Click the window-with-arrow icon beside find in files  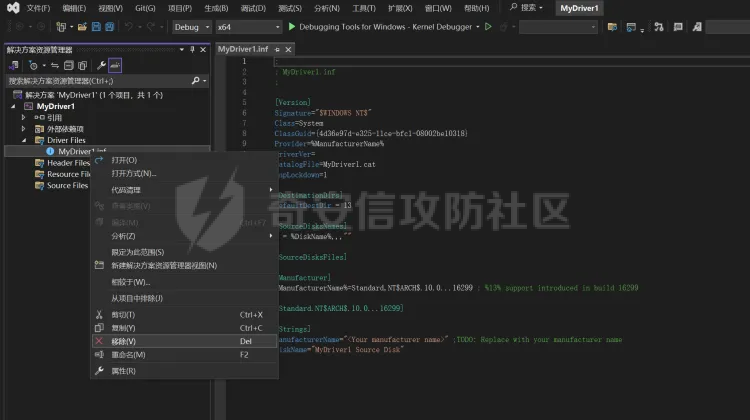pyautogui.click(x=631, y=27)
